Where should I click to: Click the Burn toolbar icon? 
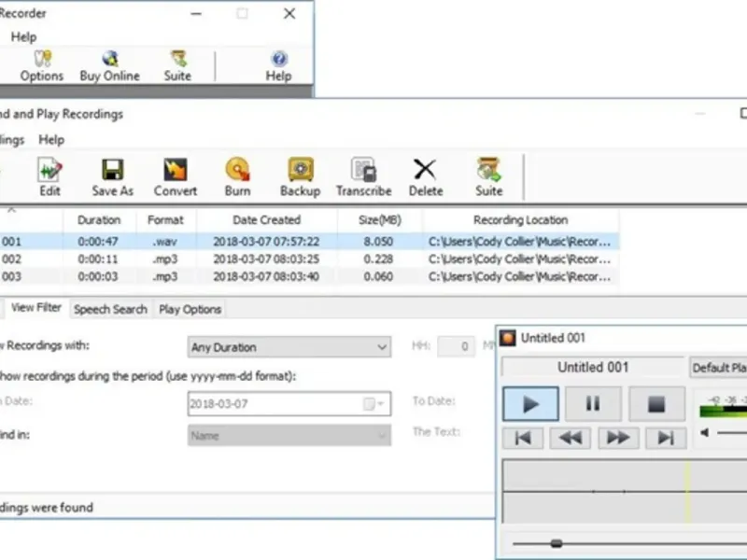click(x=238, y=176)
